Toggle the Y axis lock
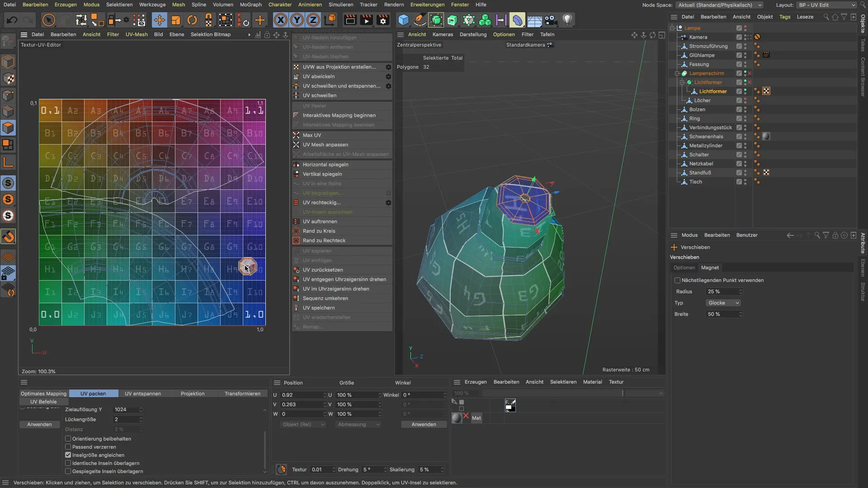 [x=297, y=20]
